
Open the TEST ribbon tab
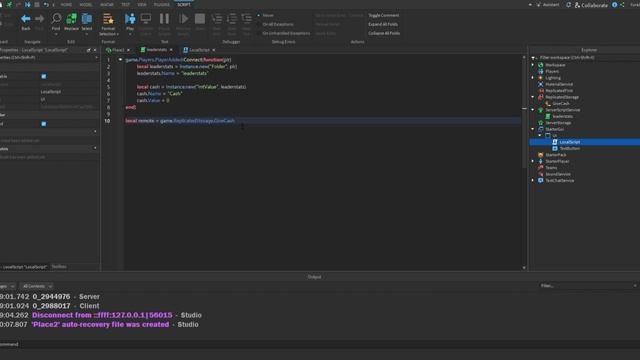coord(125,4)
